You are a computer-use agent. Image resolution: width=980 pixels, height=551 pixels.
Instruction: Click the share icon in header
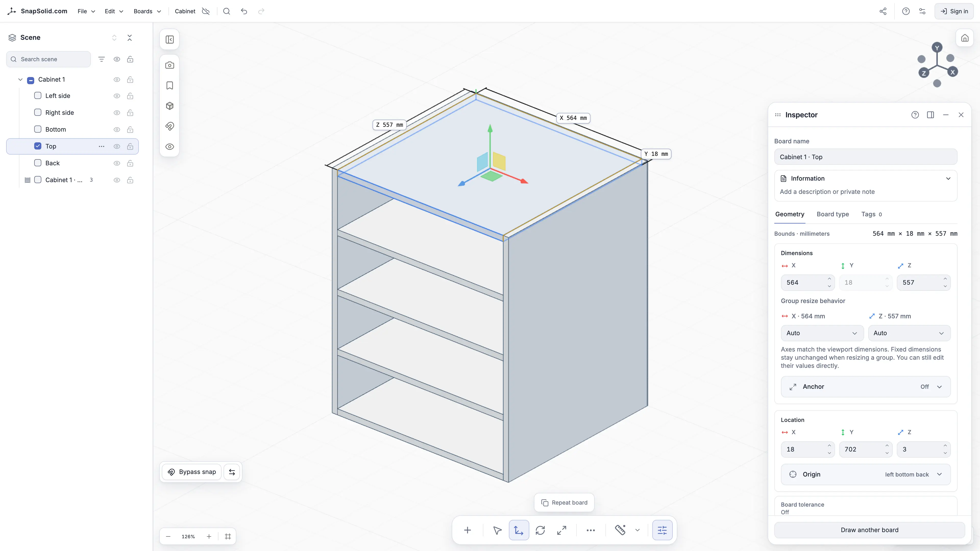tap(883, 11)
